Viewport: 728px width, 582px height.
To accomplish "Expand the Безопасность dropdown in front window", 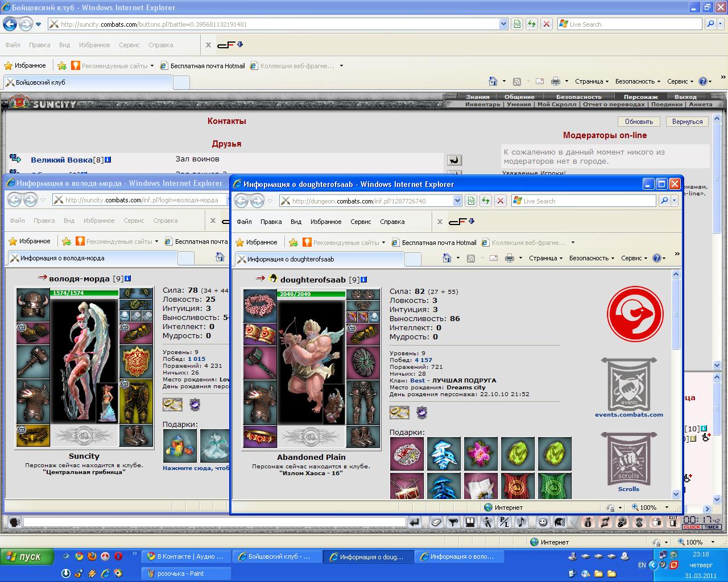I will [591, 258].
